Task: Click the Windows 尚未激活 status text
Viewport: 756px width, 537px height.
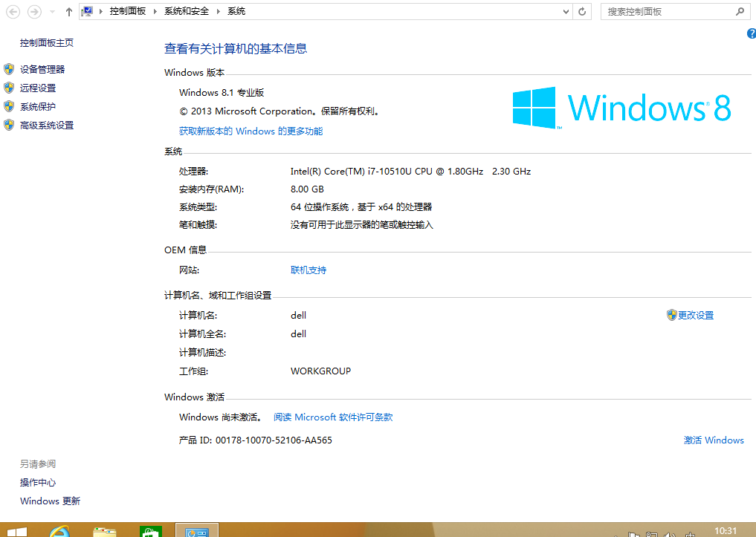Action: pos(222,417)
